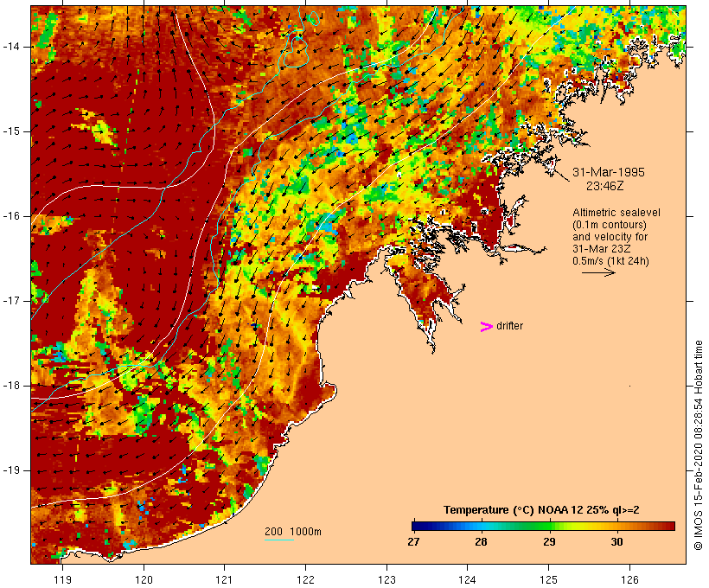
Task: Click the longitude axis label 121
Action: tap(224, 580)
